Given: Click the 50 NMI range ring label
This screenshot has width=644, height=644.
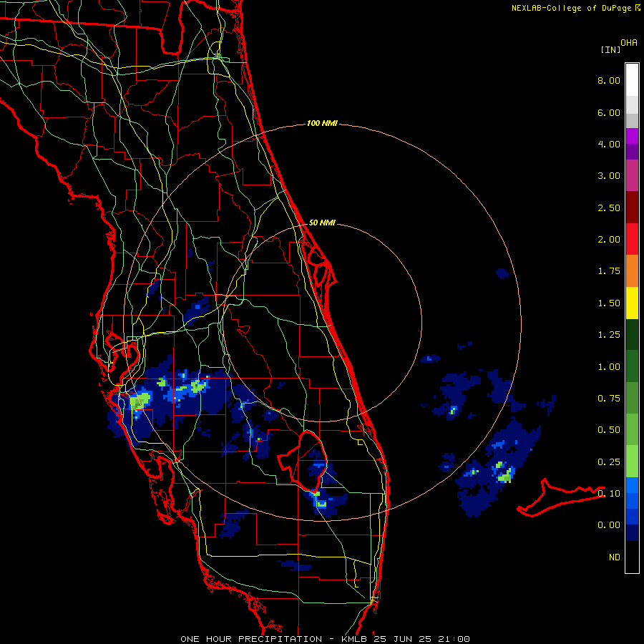Looking at the screenshot, I should click(x=322, y=223).
